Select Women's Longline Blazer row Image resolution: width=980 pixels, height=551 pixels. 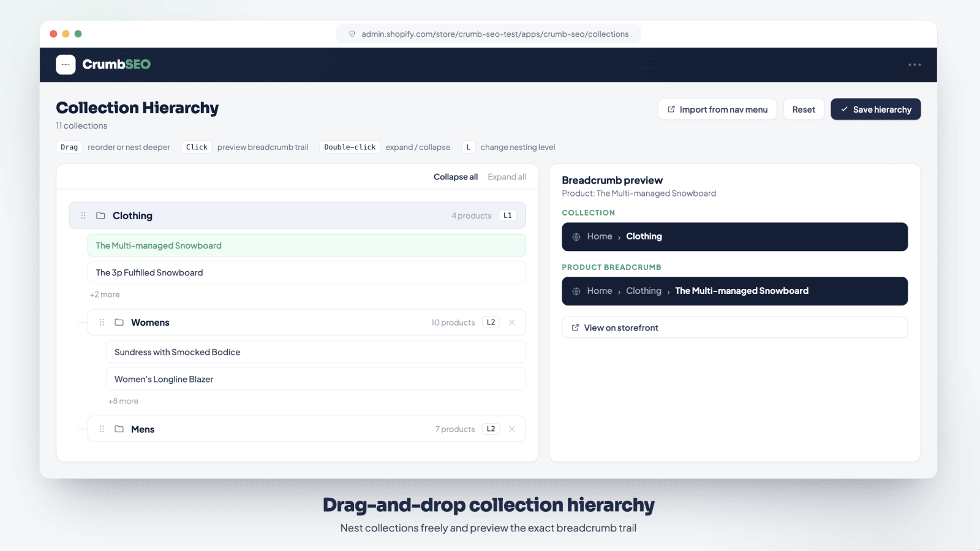[315, 379]
